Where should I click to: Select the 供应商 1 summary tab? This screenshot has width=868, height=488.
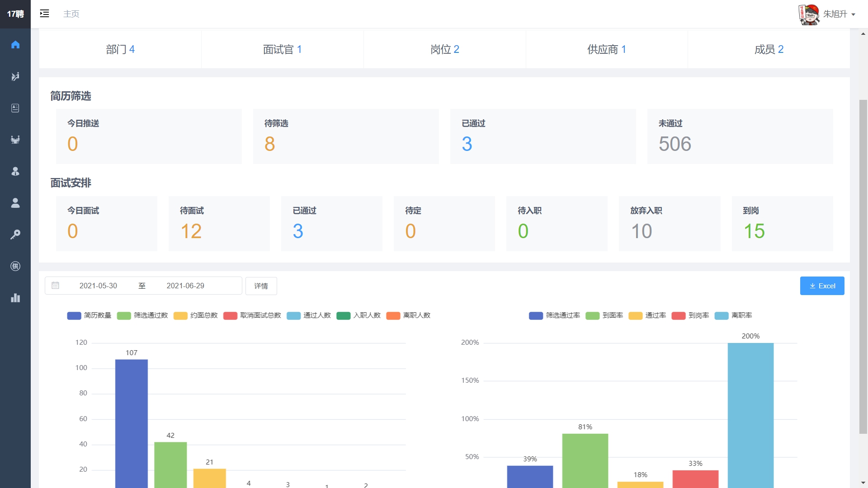click(x=607, y=49)
